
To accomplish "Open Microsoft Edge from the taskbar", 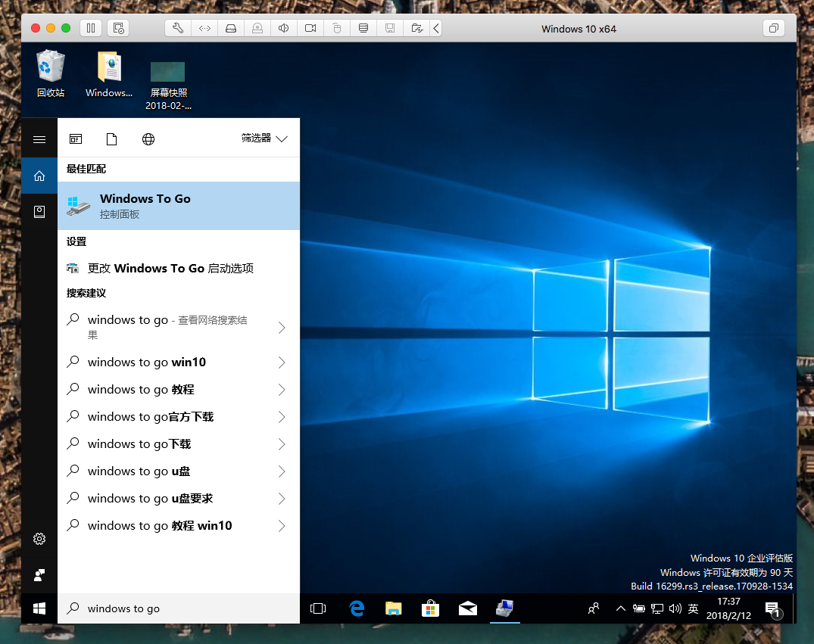I will [356, 608].
